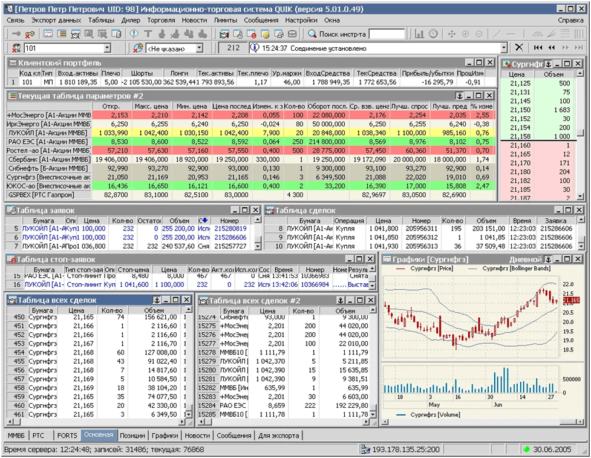The height and width of the screenshot is (458, 591).
Task: Toggle pin on Сургнфгз quotes window
Action: [548, 64]
